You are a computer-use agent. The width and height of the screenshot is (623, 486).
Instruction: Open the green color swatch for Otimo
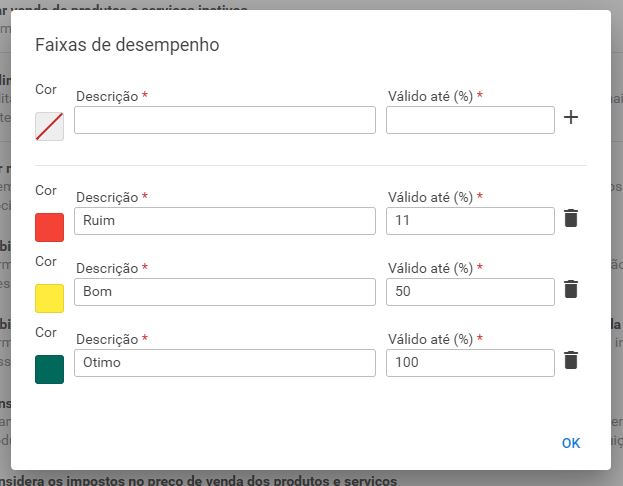[49, 370]
